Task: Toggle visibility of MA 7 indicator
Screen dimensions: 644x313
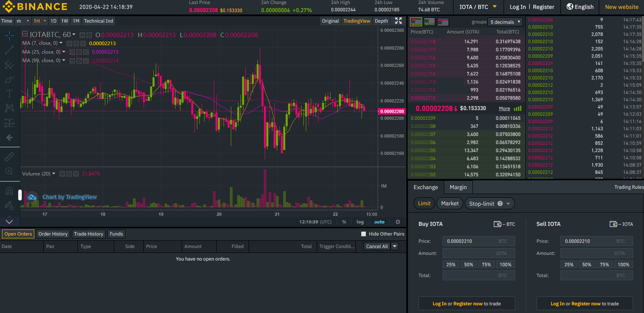Action: [69, 44]
